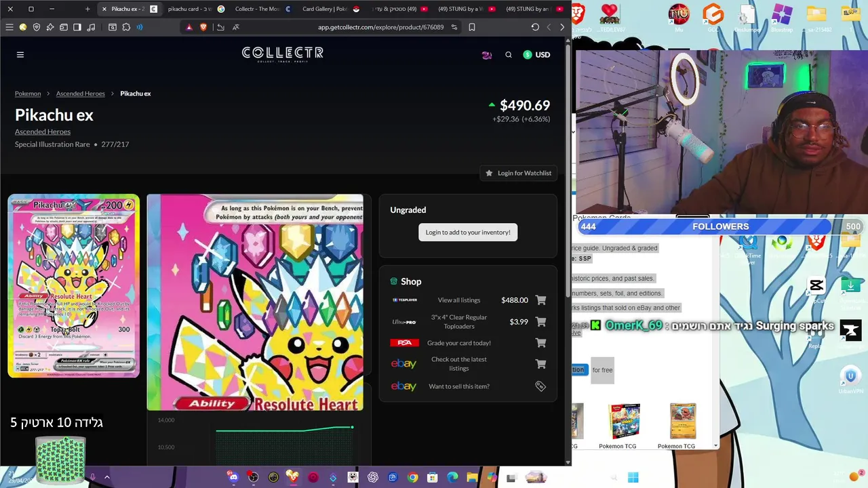This screenshot has height=488, width=868.
Task: Click the browser reload button
Action: coord(535,27)
